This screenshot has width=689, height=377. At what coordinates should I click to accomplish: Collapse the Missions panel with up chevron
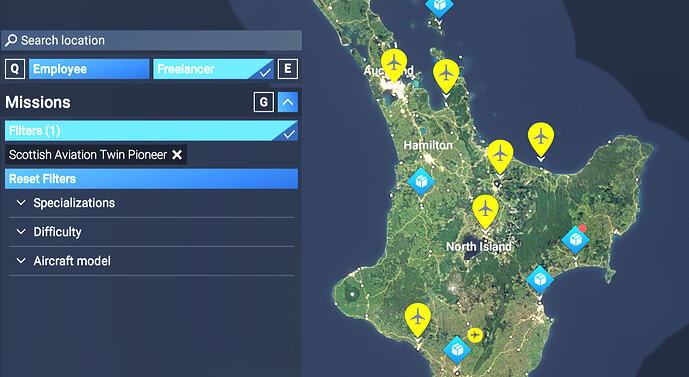(x=288, y=102)
